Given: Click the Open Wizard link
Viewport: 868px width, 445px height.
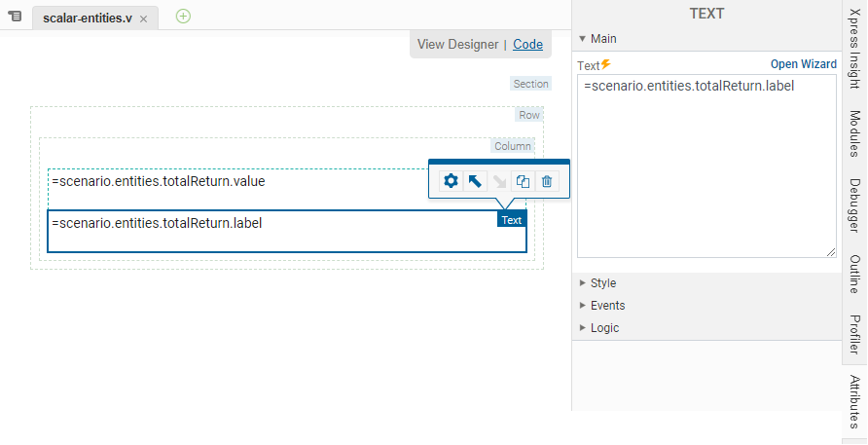Looking at the screenshot, I should (x=803, y=64).
